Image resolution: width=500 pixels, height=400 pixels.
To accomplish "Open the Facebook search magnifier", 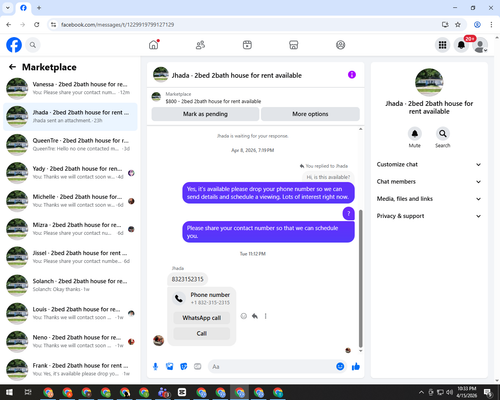I will pos(33,45).
